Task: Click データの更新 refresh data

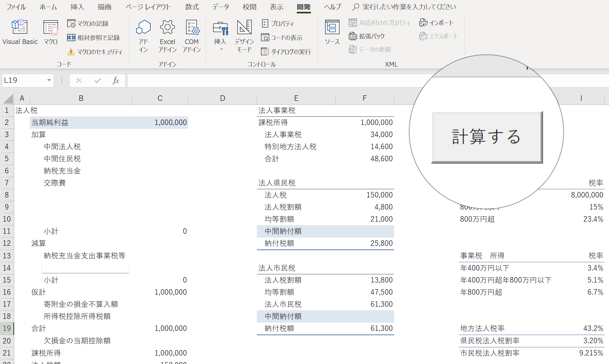Action: tap(370, 50)
